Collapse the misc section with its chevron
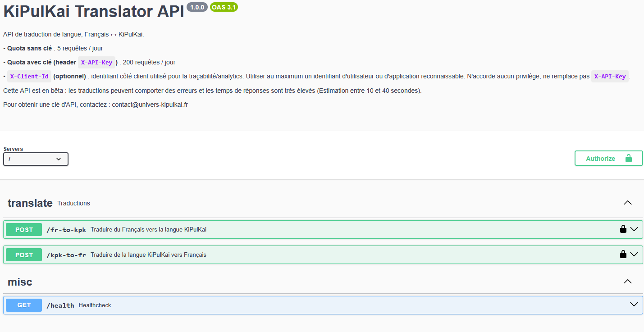644x332 pixels. tap(627, 282)
